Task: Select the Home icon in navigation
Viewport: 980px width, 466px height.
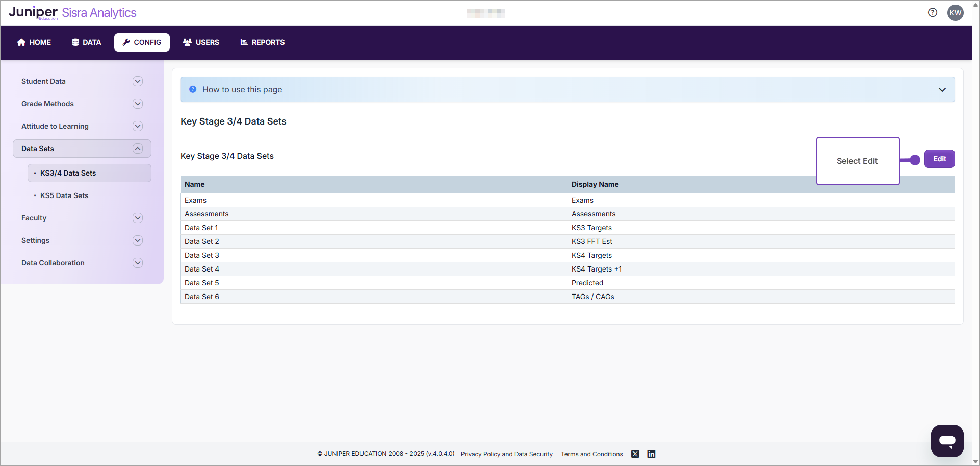Action: (21, 42)
